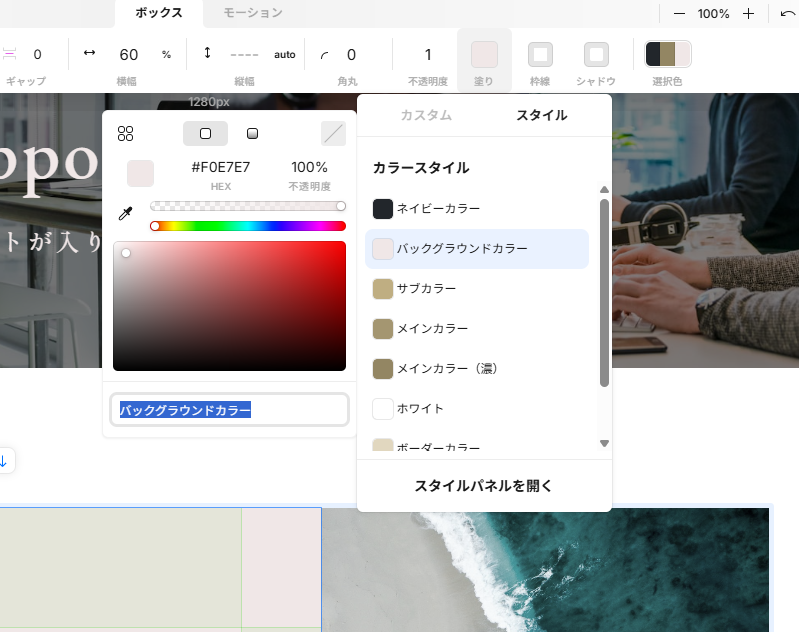The height and width of the screenshot is (632, 799).
Task: Set fill to none with the slash box
Action: [x=333, y=134]
